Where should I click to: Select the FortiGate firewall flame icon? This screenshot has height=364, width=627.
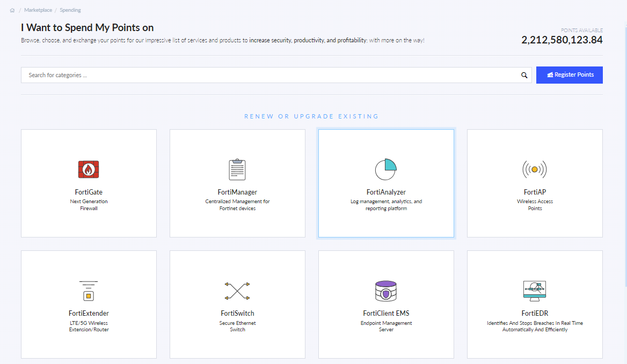click(x=89, y=169)
